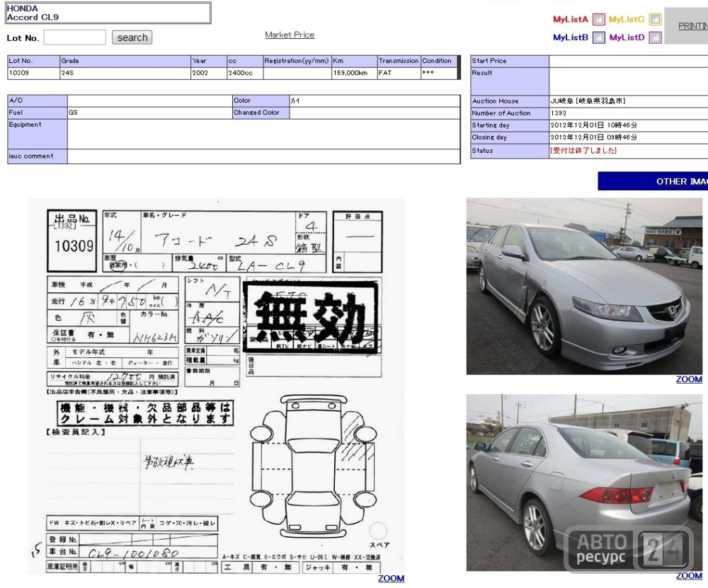708x588 pixels.
Task: Click ZOOM under the auction sheet
Action: pyautogui.click(x=391, y=579)
